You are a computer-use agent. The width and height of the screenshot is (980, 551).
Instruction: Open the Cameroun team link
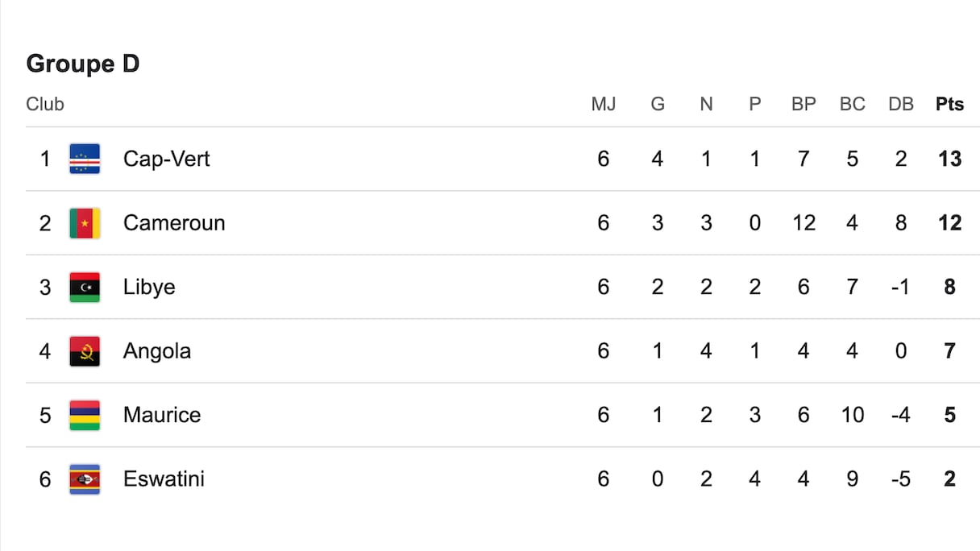(174, 223)
